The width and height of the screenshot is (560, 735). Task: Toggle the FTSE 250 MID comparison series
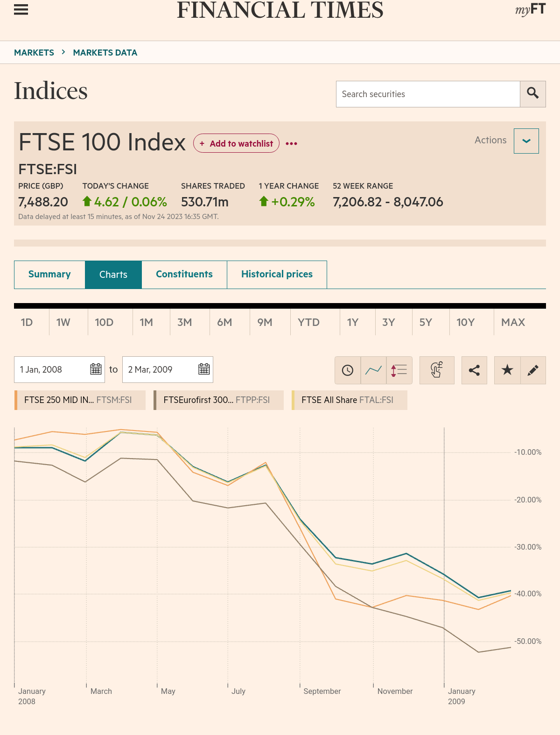[79, 400]
